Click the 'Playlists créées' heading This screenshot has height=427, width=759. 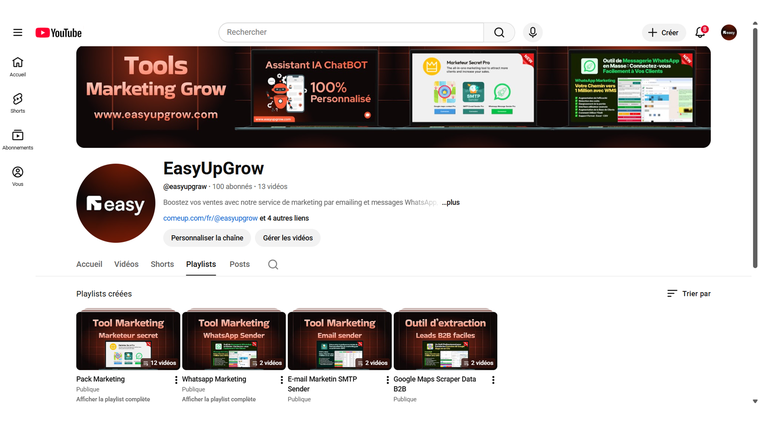104,294
